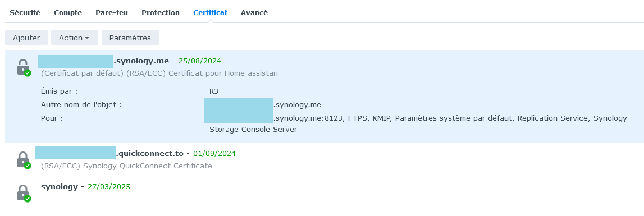
Task: Open the Pare-feu tab
Action: (112, 13)
